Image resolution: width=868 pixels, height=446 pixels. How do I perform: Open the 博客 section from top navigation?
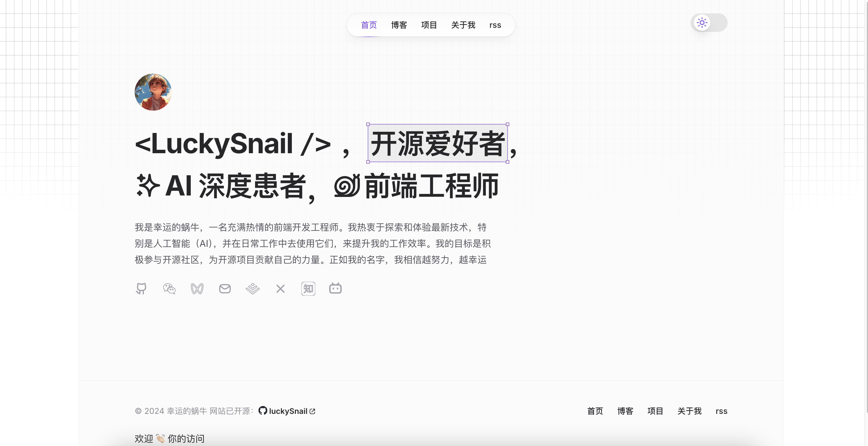399,25
